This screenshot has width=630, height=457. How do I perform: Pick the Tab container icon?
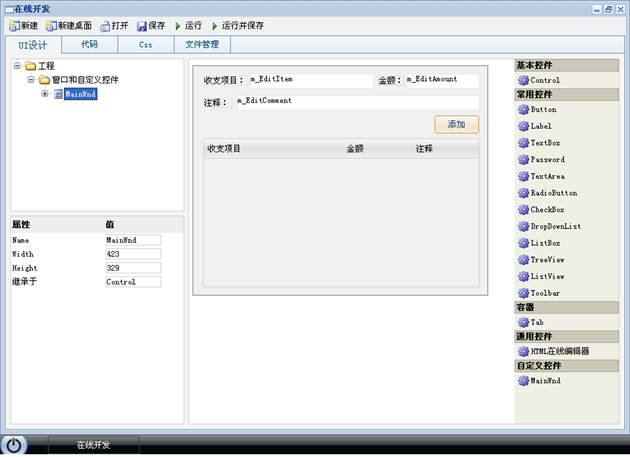523,322
